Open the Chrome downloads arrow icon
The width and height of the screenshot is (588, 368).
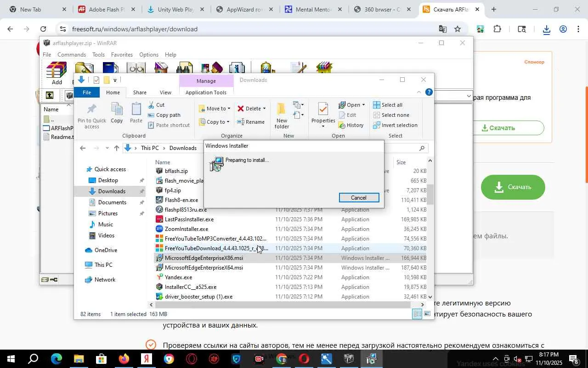pyautogui.click(x=546, y=29)
